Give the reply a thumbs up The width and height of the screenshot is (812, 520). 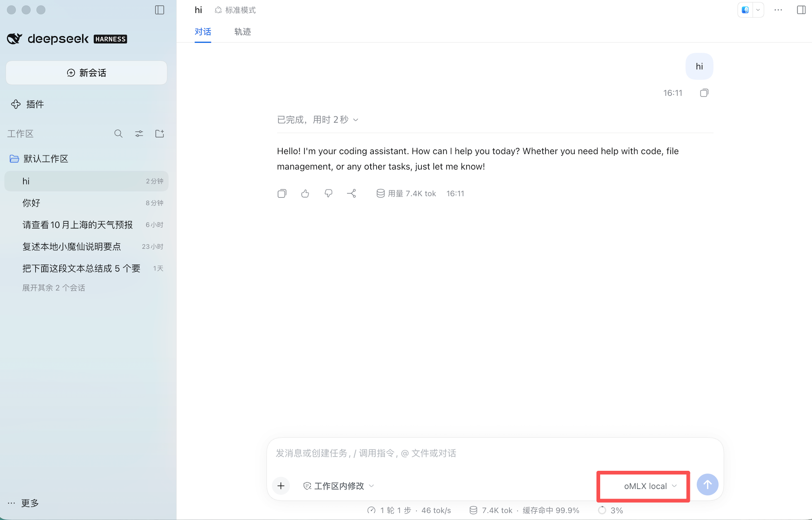coord(305,194)
